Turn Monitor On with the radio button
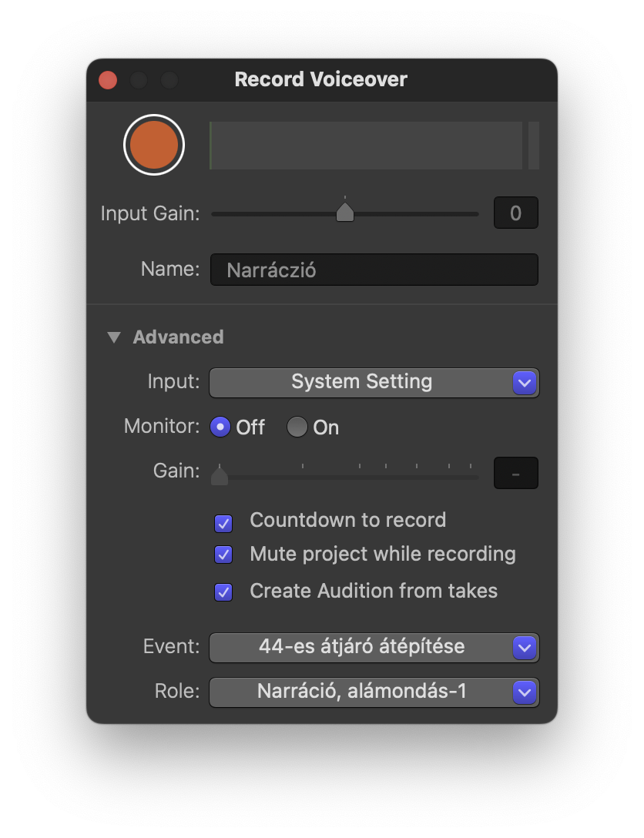The image size is (644, 838). [297, 427]
